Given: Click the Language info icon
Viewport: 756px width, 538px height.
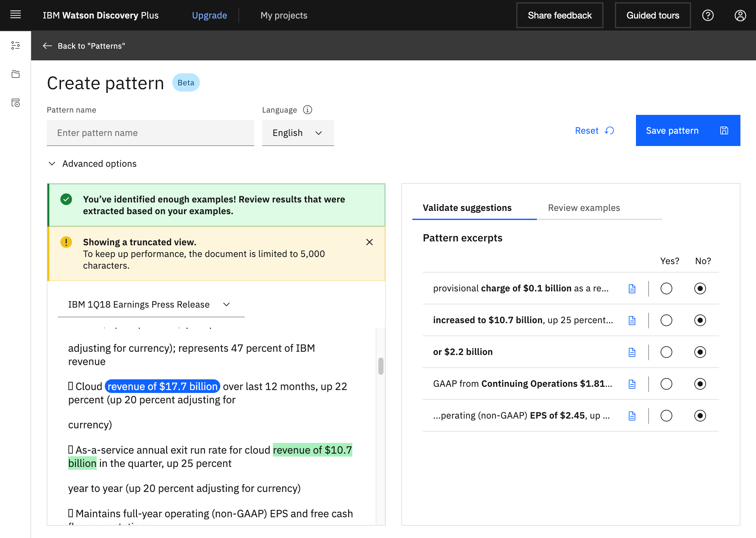Looking at the screenshot, I should pyautogui.click(x=308, y=110).
